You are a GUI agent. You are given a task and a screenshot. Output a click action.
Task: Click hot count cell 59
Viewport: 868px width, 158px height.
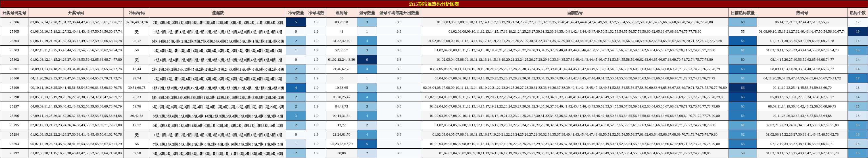click(x=743, y=153)
